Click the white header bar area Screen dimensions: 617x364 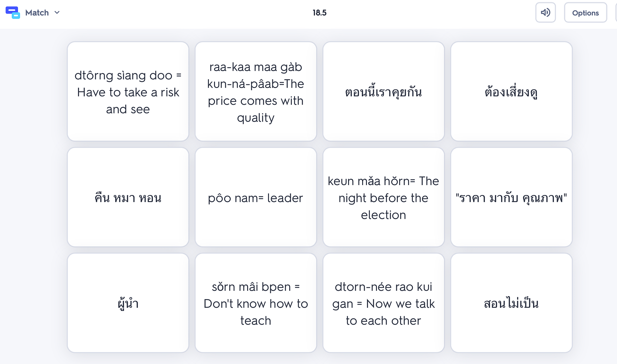(193, 13)
